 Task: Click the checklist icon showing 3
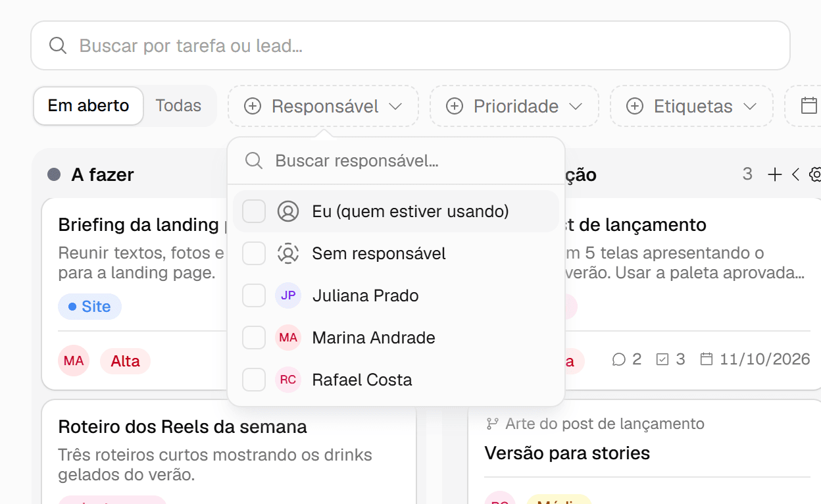coord(662,359)
